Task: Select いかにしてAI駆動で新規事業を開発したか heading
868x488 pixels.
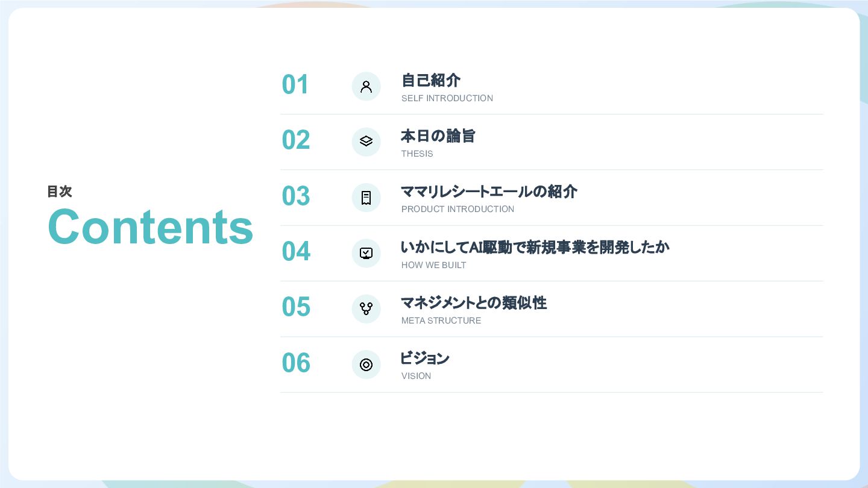Action: [x=535, y=247]
